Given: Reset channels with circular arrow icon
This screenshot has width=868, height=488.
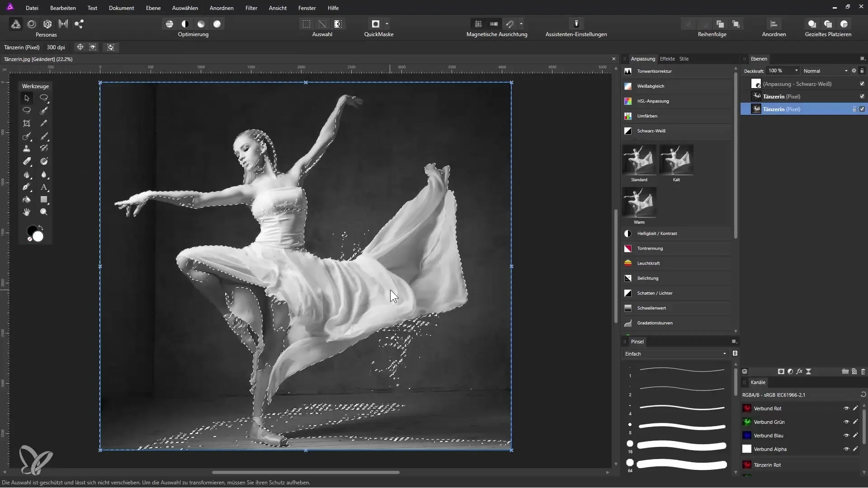Looking at the screenshot, I should 863,395.
